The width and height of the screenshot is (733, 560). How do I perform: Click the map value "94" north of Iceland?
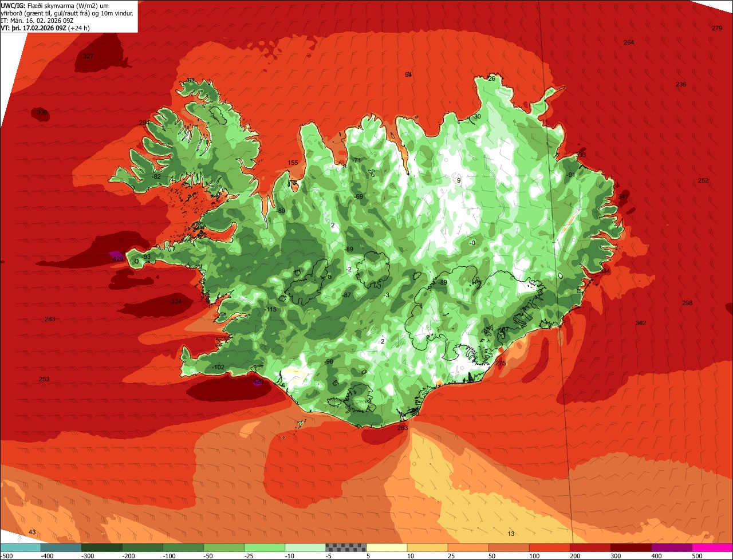[x=408, y=74]
